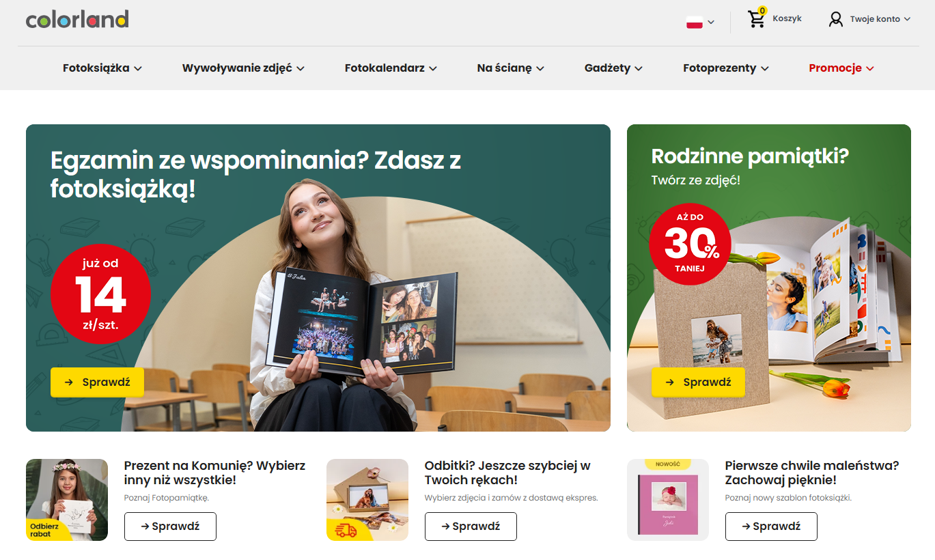Click the red 30% taniej badge
The height and width of the screenshot is (560, 935).
690,243
